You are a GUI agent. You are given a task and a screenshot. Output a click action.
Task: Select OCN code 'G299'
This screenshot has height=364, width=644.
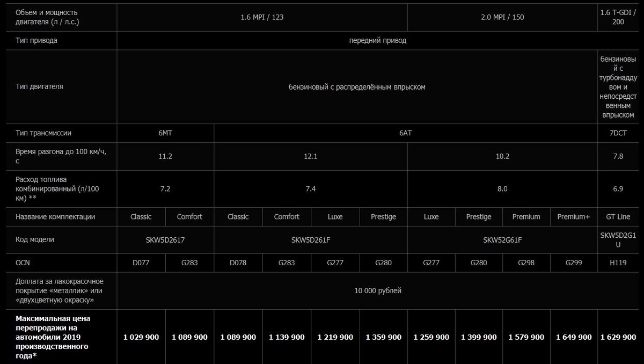(x=574, y=263)
